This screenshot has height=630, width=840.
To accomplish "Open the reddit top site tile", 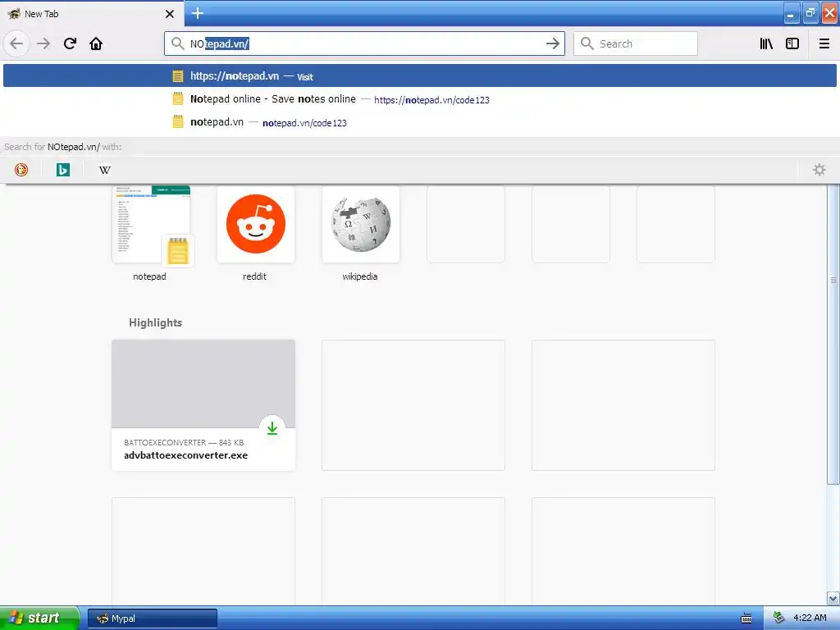I will coord(256,225).
